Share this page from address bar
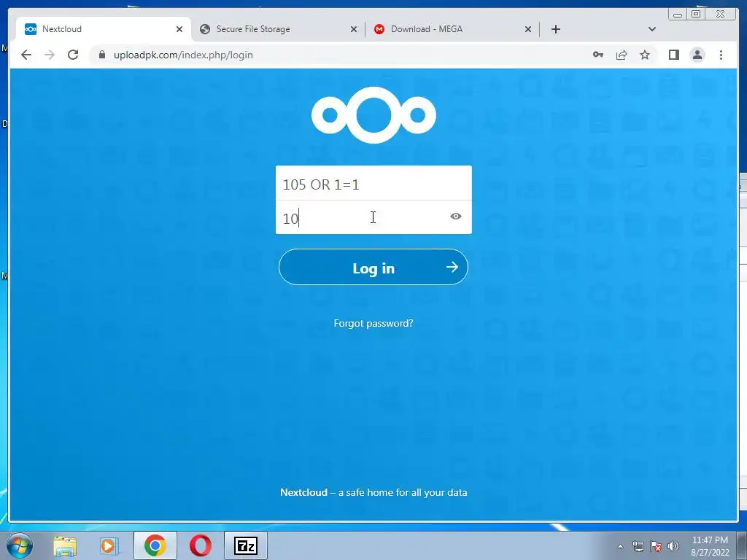The image size is (747, 560). (622, 55)
